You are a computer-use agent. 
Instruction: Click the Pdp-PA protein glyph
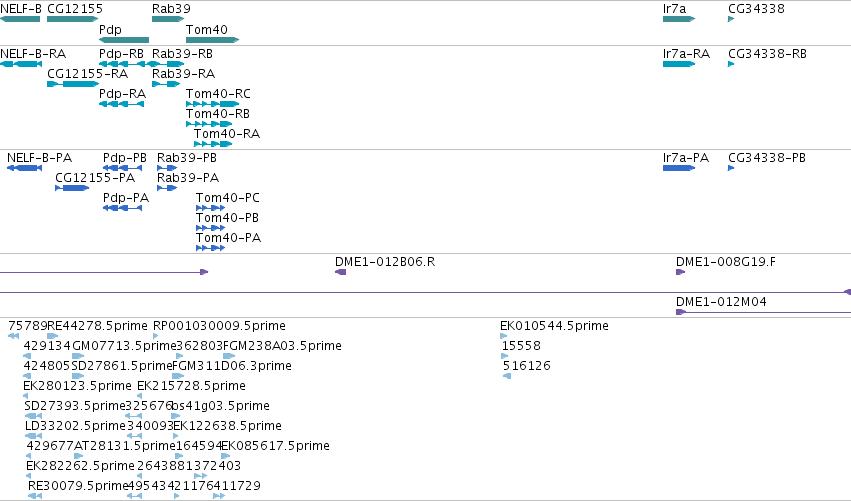click(123, 208)
